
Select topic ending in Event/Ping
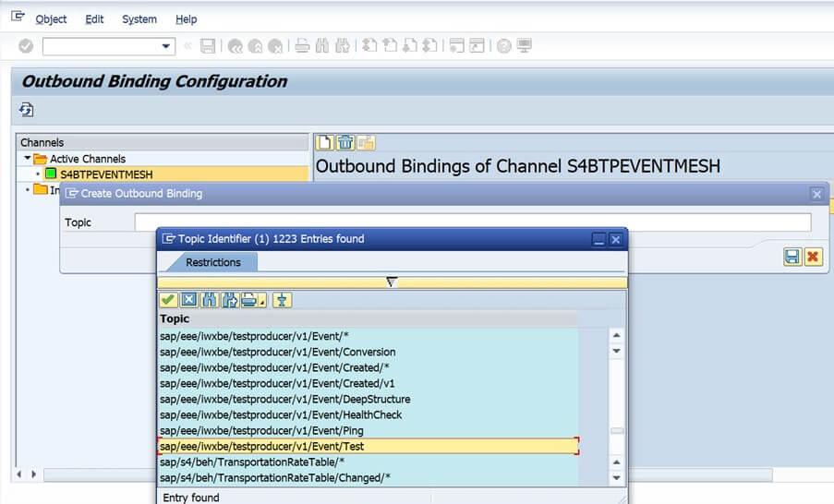[368, 431]
